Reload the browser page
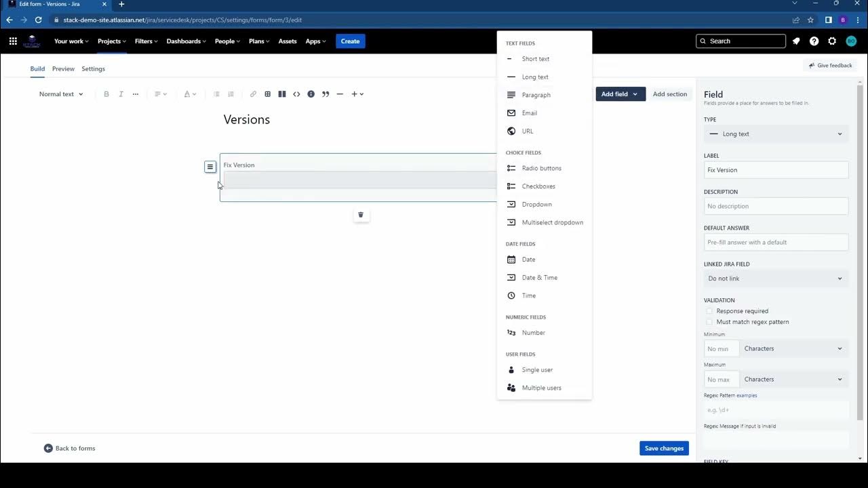The height and width of the screenshot is (488, 868). pos(38,20)
